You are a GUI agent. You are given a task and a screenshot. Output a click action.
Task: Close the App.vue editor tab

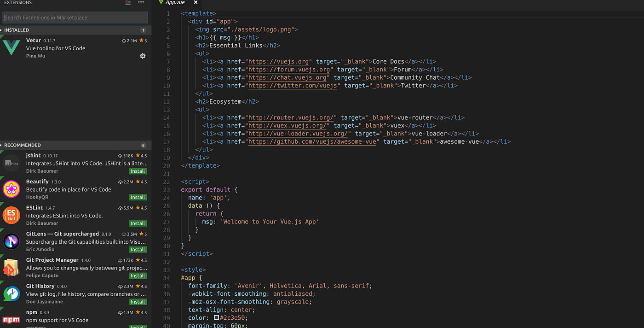click(195, 2)
